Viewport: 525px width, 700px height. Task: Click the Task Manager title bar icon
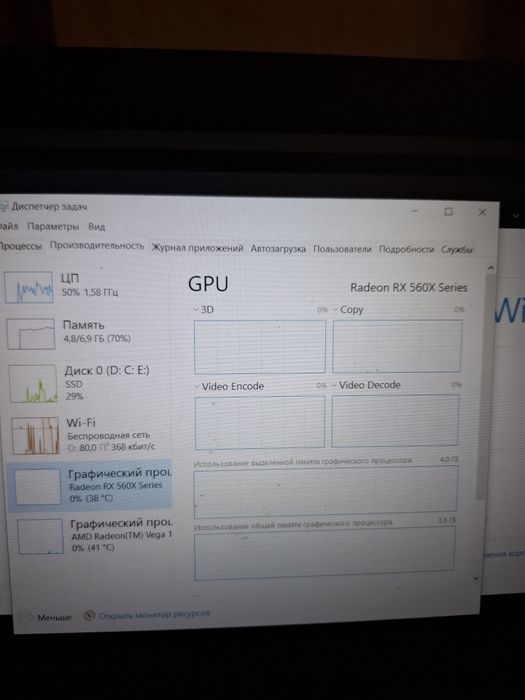click(4, 207)
